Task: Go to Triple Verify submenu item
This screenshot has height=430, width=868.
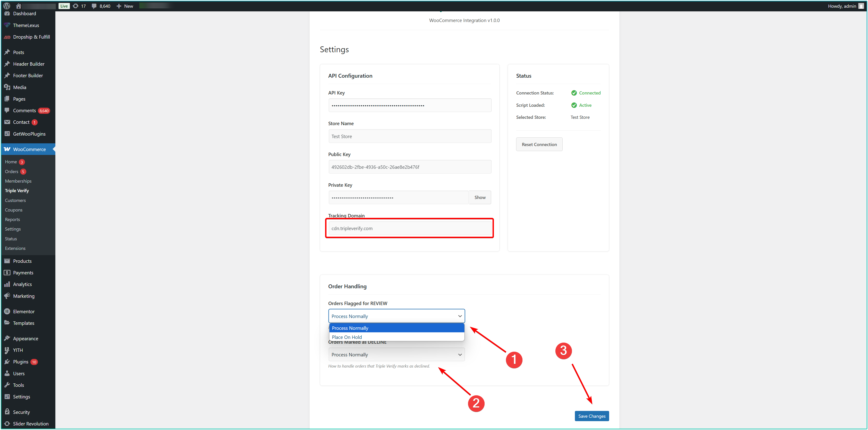Action: (x=17, y=191)
